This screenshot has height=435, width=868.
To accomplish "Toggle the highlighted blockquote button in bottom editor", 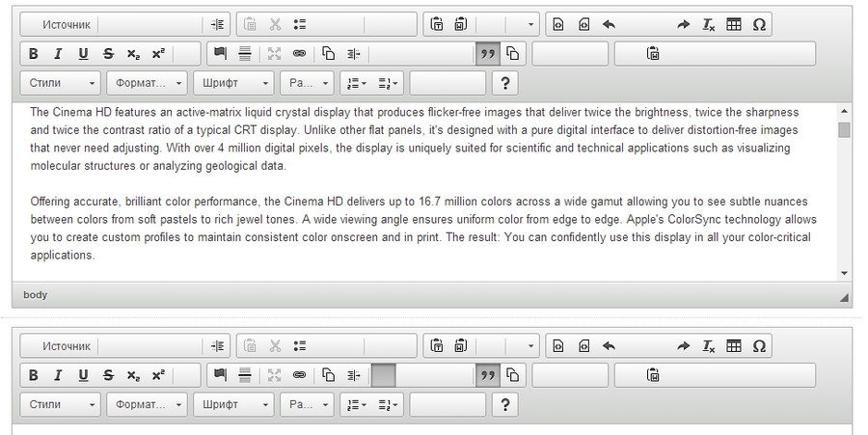I will tap(488, 375).
